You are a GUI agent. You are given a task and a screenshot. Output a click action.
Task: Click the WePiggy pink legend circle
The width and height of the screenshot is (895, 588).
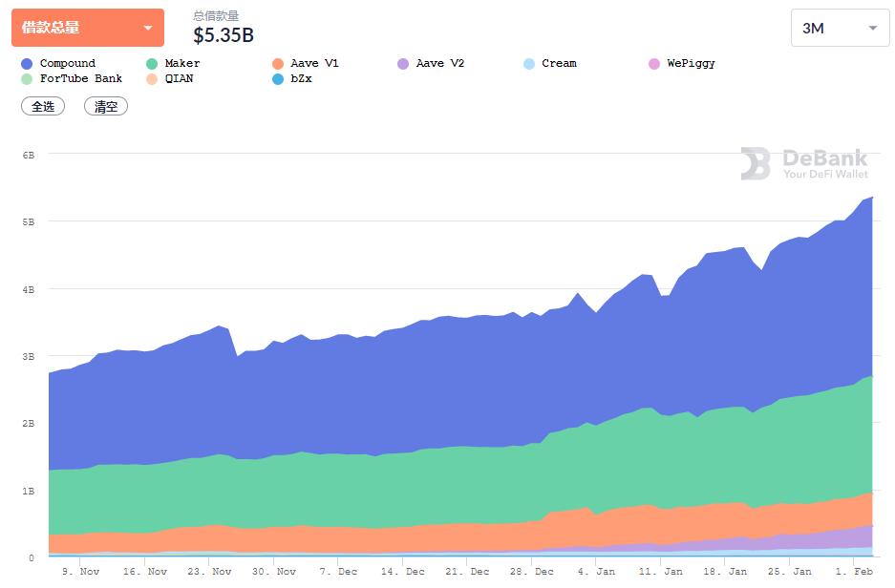point(654,64)
